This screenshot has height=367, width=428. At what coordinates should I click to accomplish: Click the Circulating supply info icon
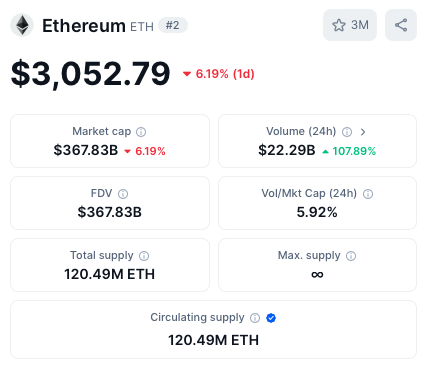point(255,318)
